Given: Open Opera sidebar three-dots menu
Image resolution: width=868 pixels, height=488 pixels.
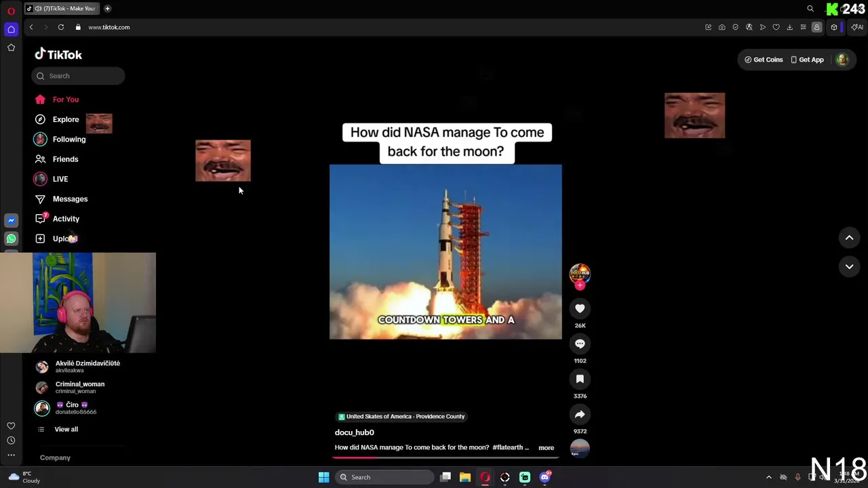Looking at the screenshot, I should [11, 455].
